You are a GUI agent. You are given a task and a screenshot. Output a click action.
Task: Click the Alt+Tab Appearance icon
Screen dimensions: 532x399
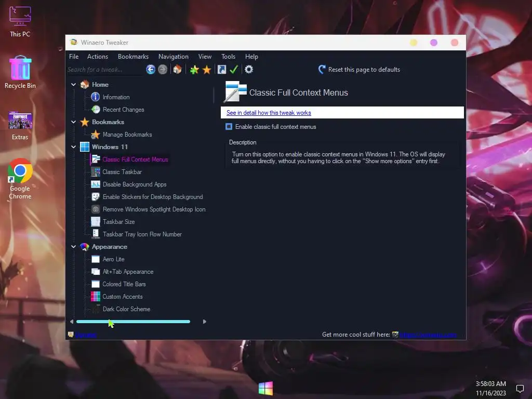[x=96, y=271]
